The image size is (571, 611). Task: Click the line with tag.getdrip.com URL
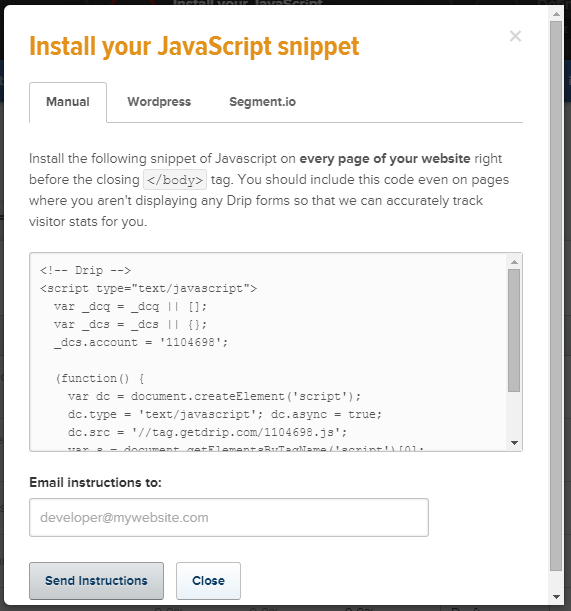207,432
